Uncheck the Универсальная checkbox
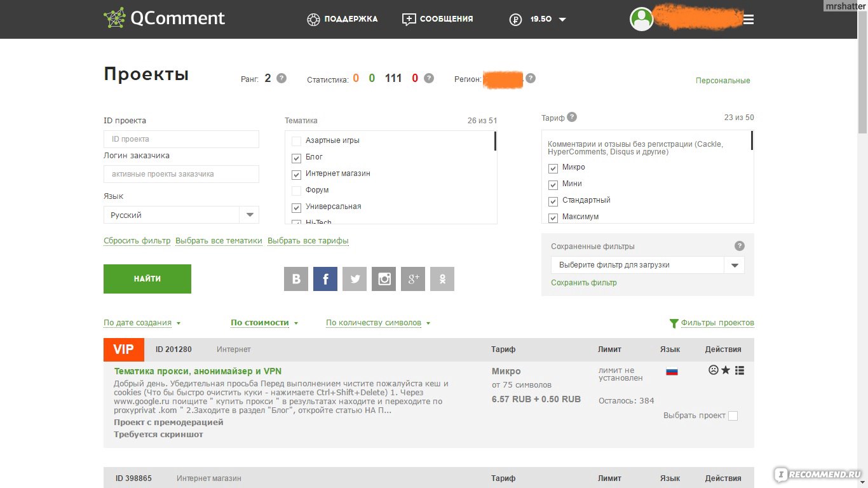868x488 pixels. 296,207
